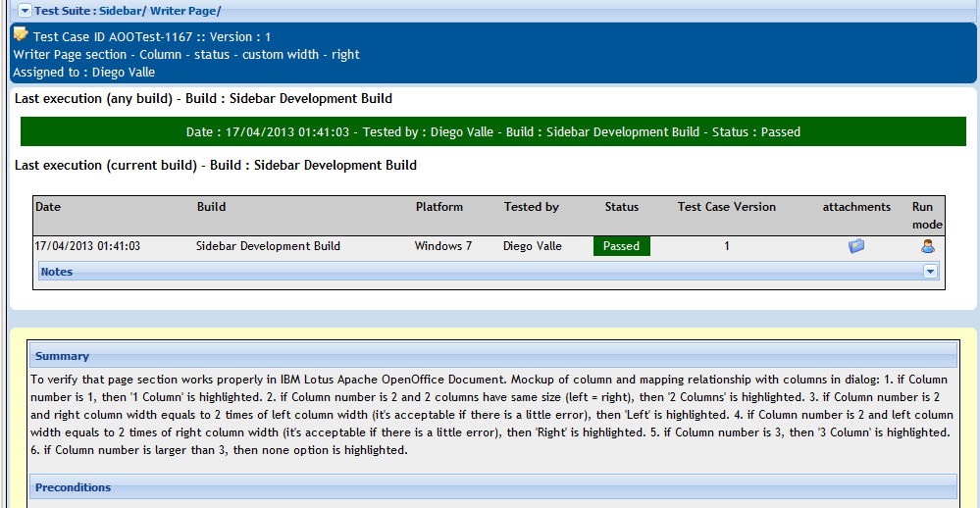
Task: Select the Summary section header
Action: tap(493, 356)
